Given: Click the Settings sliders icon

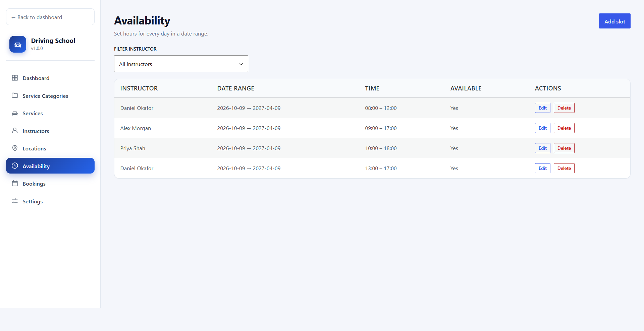Looking at the screenshot, I should coord(15,201).
